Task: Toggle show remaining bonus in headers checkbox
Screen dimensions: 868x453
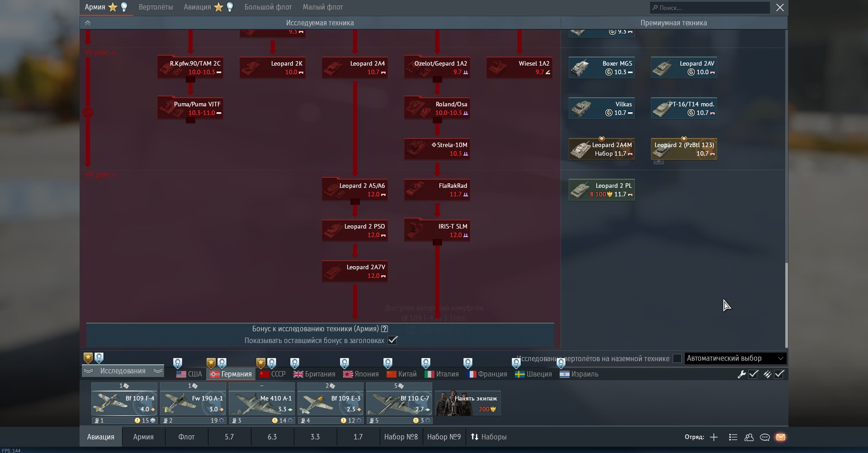Action: pos(392,340)
